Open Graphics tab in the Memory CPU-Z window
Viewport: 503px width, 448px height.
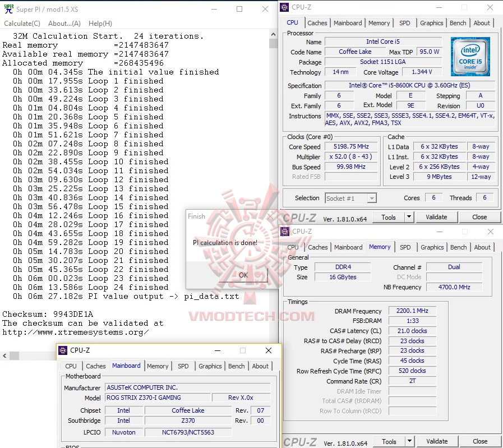click(x=432, y=247)
